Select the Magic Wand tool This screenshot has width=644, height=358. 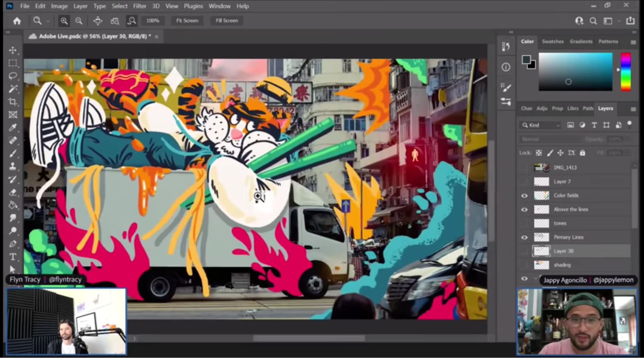13,89
